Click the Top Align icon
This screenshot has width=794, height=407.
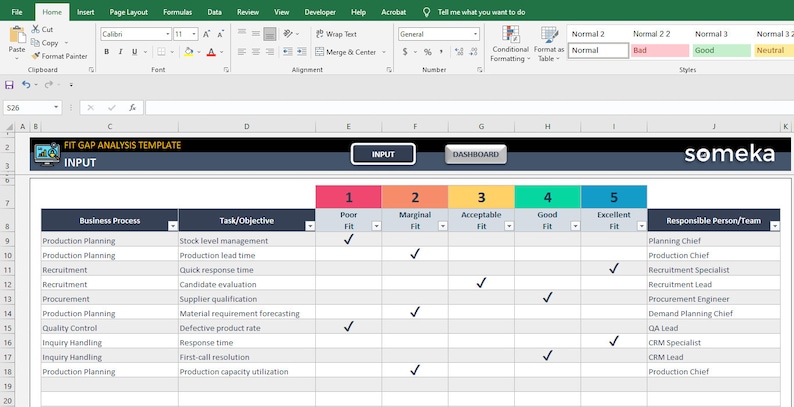click(x=242, y=33)
